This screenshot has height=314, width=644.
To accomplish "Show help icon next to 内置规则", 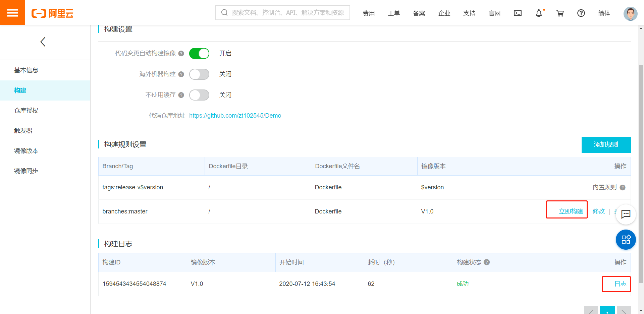I will point(623,188).
